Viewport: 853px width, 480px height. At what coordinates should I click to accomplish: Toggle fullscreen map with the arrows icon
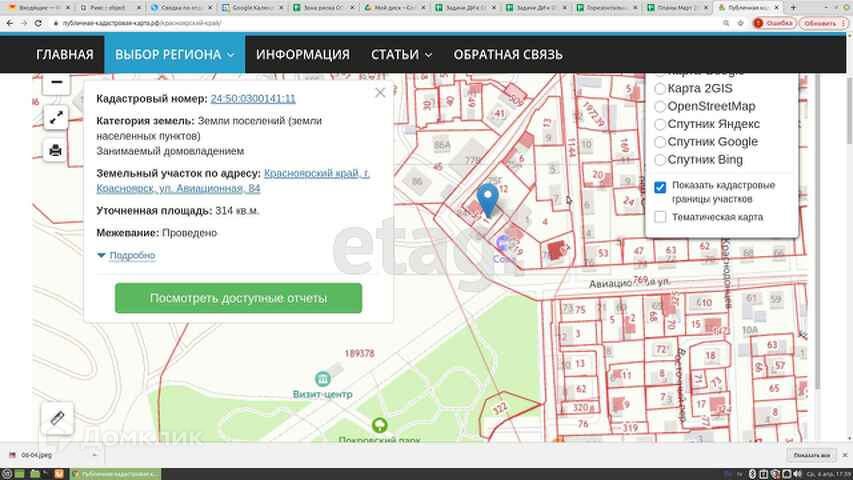(x=56, y=118)
